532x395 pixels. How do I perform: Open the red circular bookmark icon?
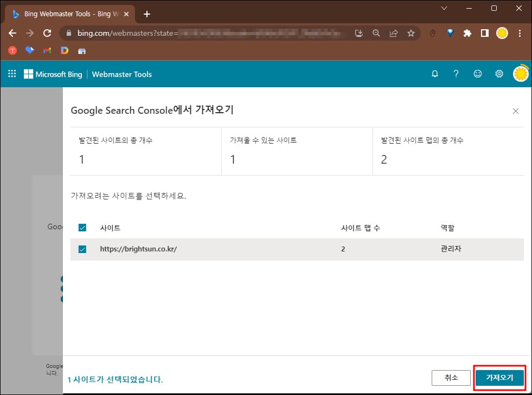point(12,50)
